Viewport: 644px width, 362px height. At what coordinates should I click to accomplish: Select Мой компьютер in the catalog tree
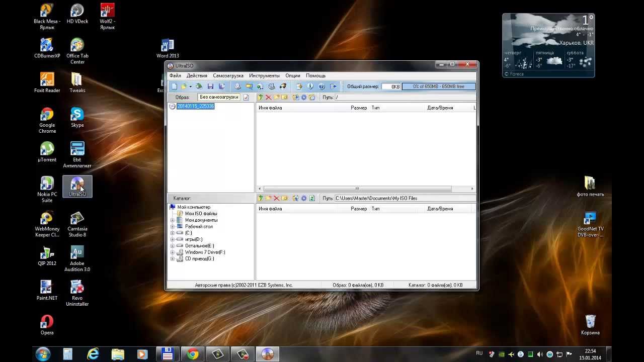pos(194,207)
